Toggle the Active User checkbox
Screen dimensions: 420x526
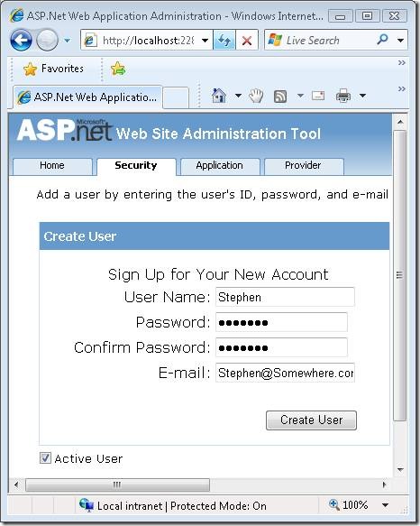click(45, 458)
